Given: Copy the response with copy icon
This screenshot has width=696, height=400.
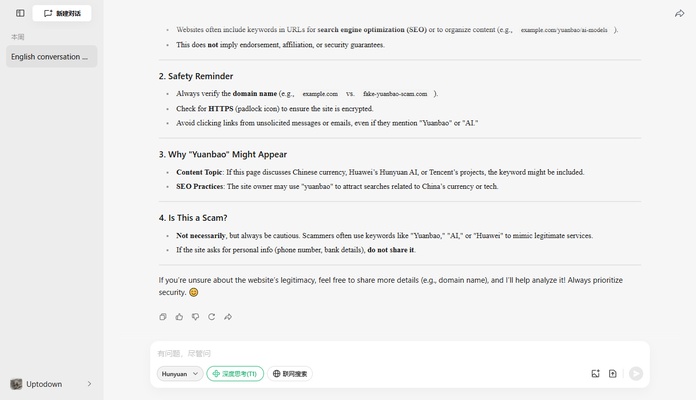Looking at the screenshot, I should click(x=163, y=317).
